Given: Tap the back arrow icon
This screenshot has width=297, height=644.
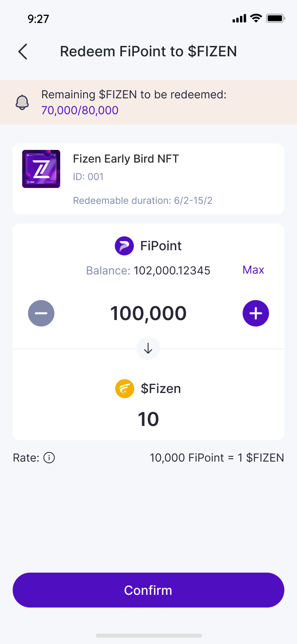Looking at the screenshot, I should (x=23, y=52).
